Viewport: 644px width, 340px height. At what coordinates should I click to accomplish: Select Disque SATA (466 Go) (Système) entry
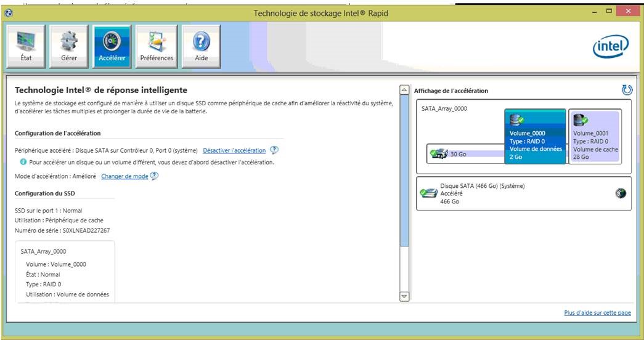coord(524,193)
